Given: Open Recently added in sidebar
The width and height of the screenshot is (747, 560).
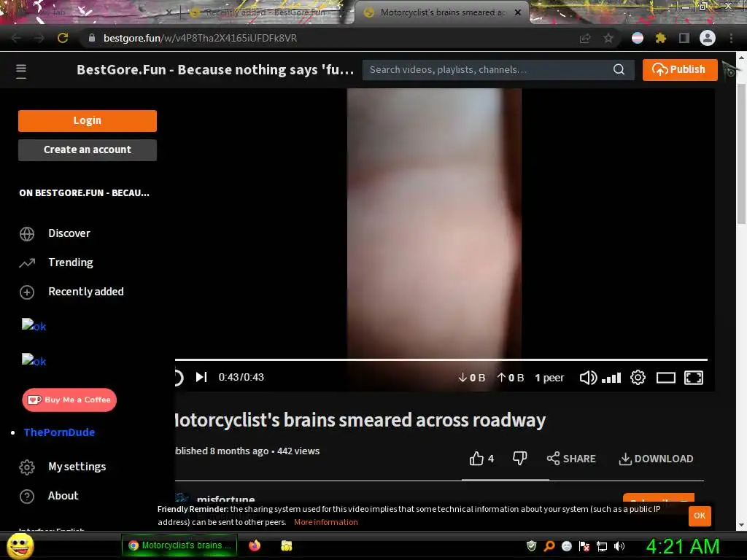Looking at the screenshot, I should [x=86, y=292].
